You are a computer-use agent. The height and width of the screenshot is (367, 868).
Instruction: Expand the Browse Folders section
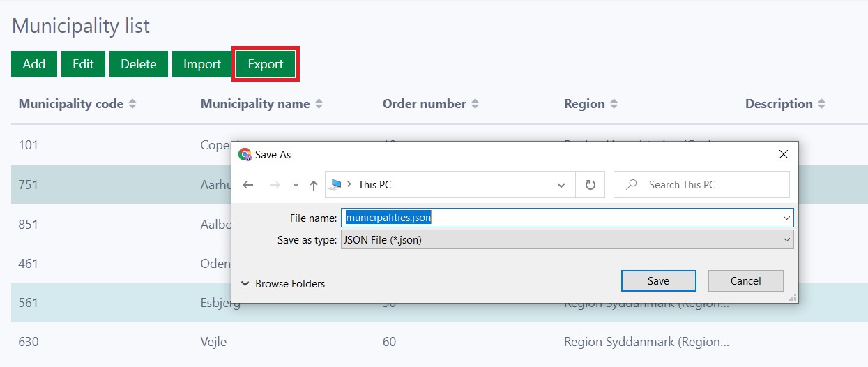tap(283, 283)
